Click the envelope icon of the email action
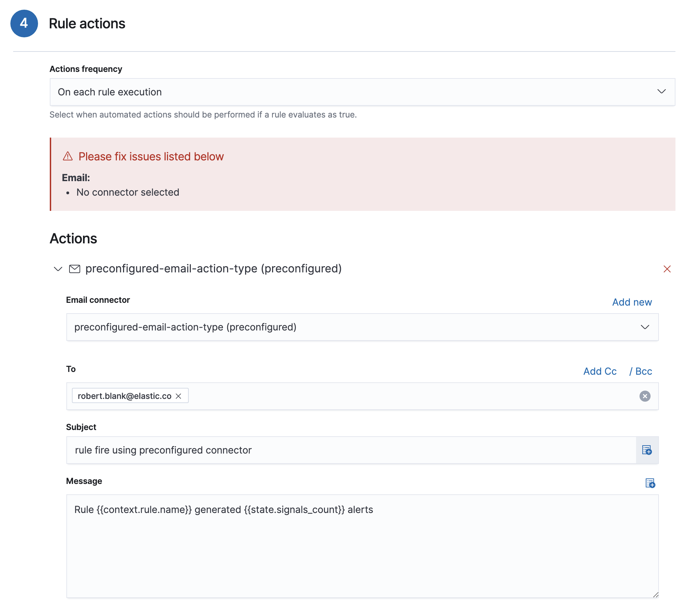Image resolution: width=681 pixels, height=616 pixels. (x=75, y=269)
